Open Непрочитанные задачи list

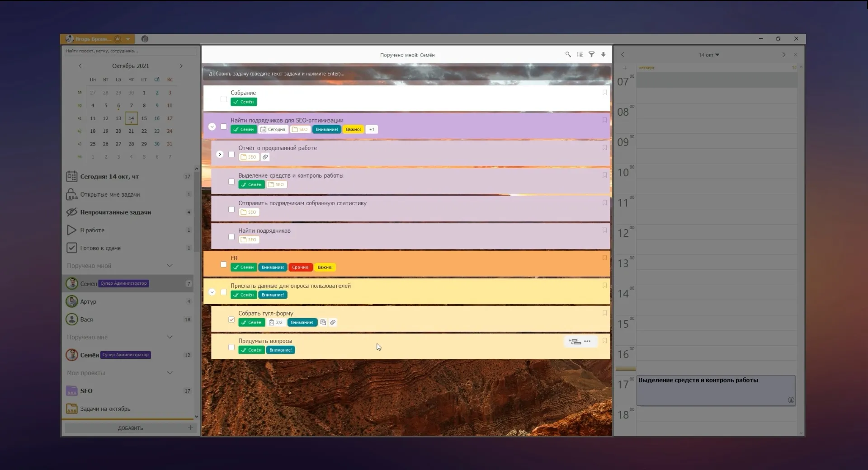click(x=116, y=212)
